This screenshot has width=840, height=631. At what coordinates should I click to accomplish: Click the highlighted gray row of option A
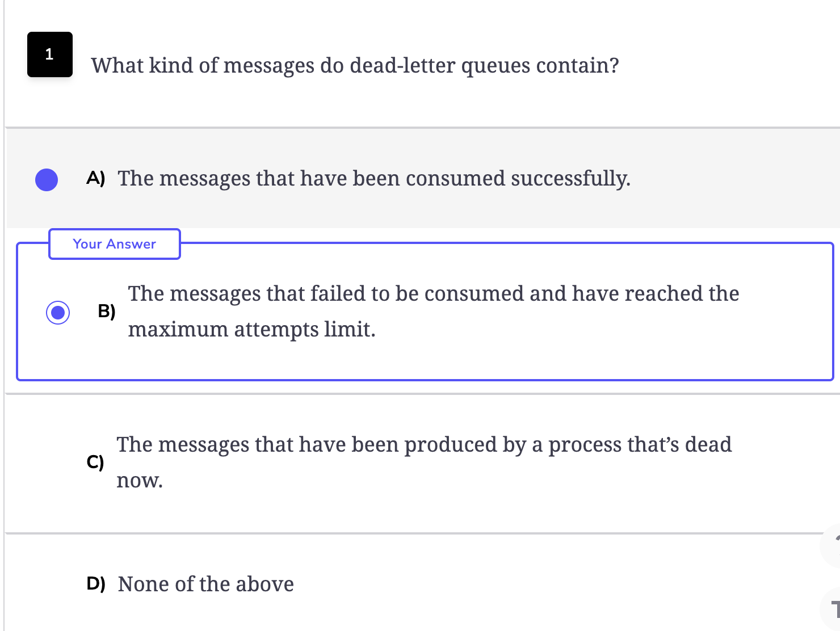pos(423,178)
